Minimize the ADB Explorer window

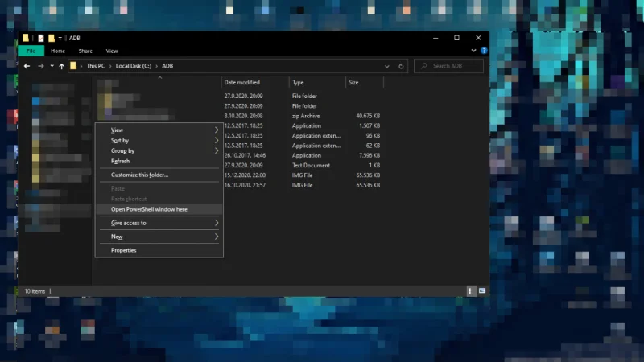[x=436, y=38]
